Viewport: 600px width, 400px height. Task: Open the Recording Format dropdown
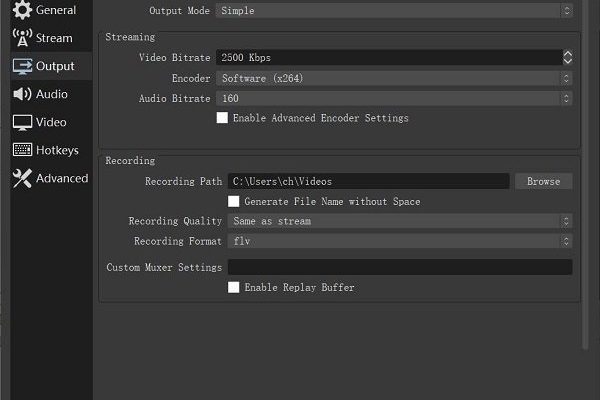tap(400, 241)
